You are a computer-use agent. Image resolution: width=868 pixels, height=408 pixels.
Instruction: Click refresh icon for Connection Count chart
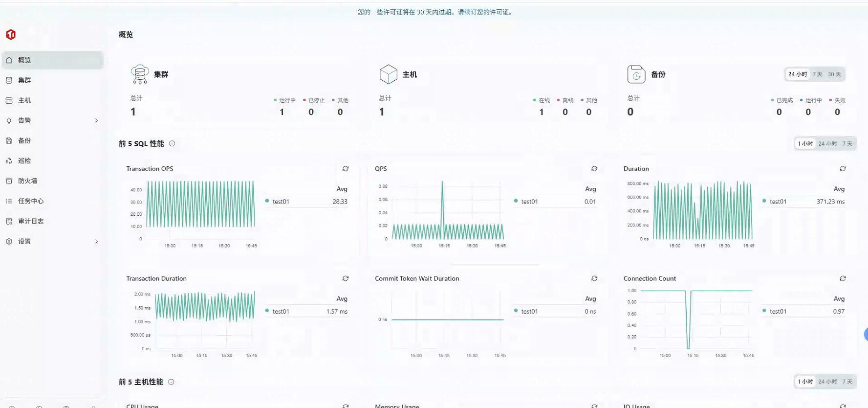843,278
